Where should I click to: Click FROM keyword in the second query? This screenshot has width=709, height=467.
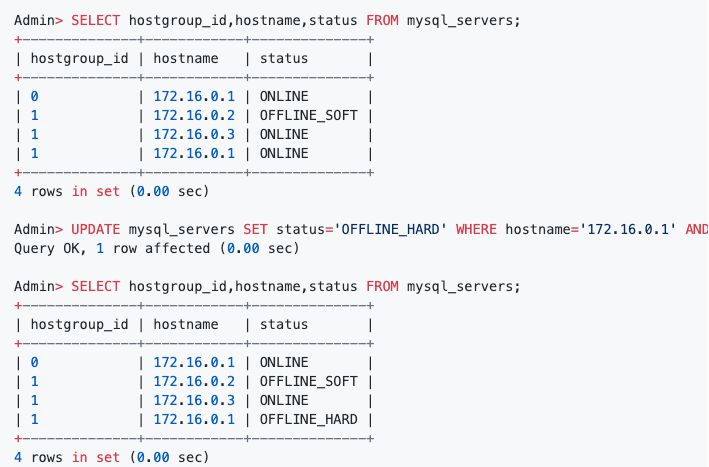(x=382, y=286)
